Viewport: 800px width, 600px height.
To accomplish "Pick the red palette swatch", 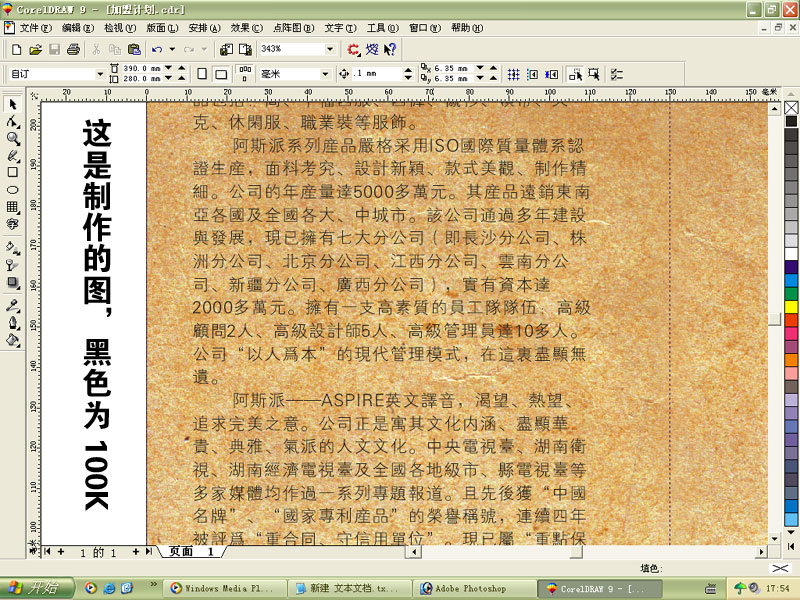I will [791, 320].
